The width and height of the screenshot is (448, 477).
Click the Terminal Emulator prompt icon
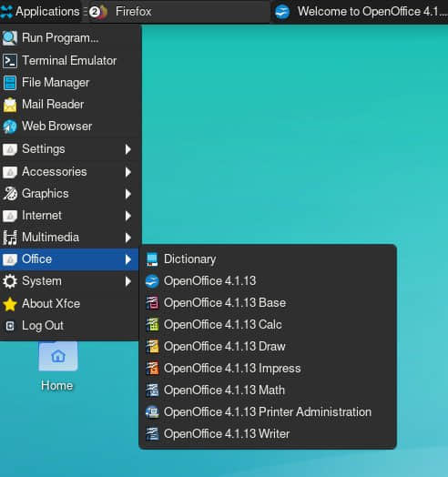(10, 61)
